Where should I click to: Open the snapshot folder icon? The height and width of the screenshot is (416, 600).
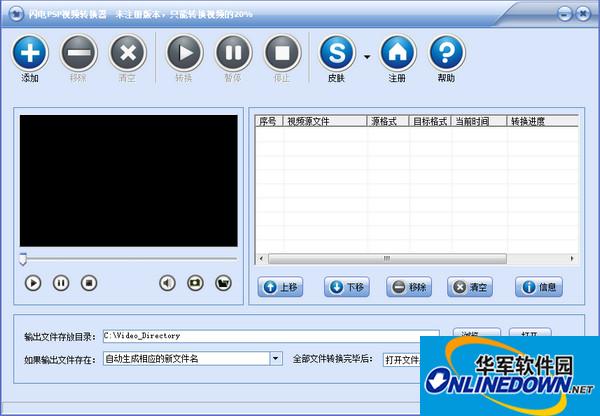click(223, 283)
